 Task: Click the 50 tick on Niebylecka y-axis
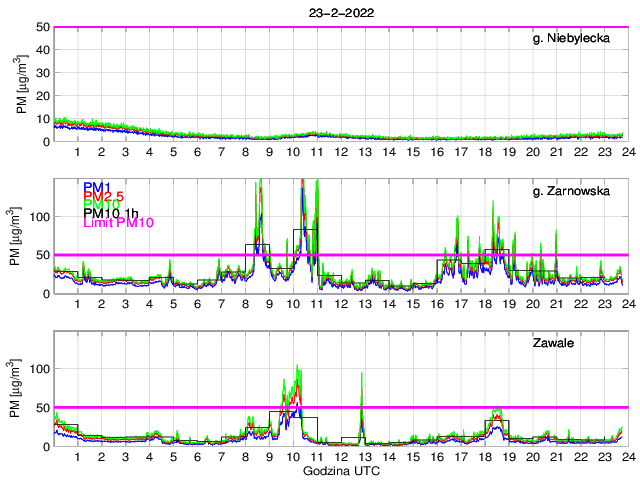43,27
